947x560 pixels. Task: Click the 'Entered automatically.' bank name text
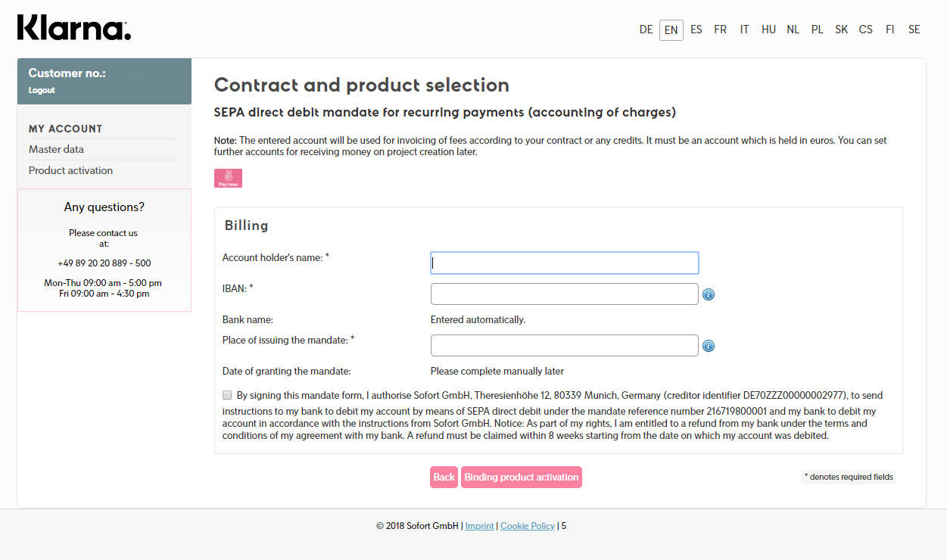478,319
